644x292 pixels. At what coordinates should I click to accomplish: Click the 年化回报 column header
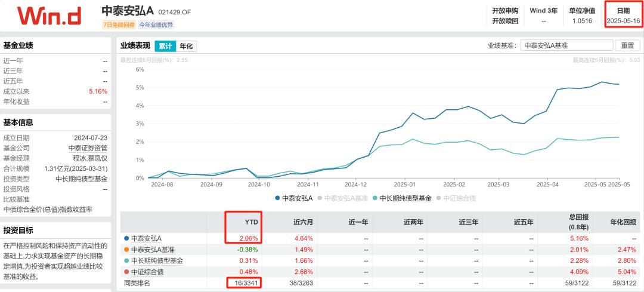point(623,222)
